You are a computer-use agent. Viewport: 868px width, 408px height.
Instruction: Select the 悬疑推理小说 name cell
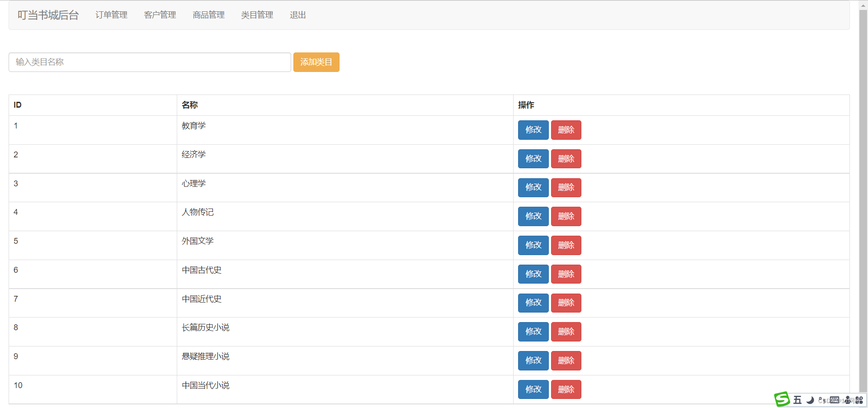(345, 361)
